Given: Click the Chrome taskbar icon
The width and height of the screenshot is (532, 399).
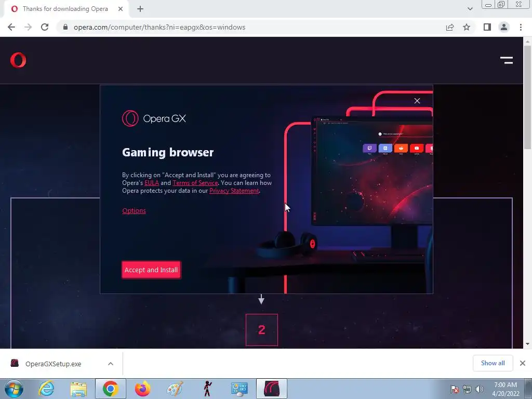Looking at the screenshot, I should click(110, 389).
